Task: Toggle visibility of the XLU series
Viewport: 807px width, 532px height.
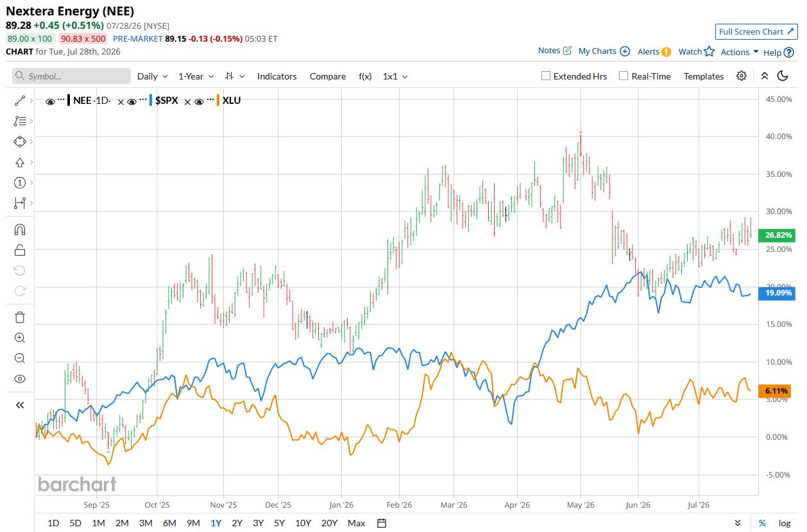Action: point(200,101)
